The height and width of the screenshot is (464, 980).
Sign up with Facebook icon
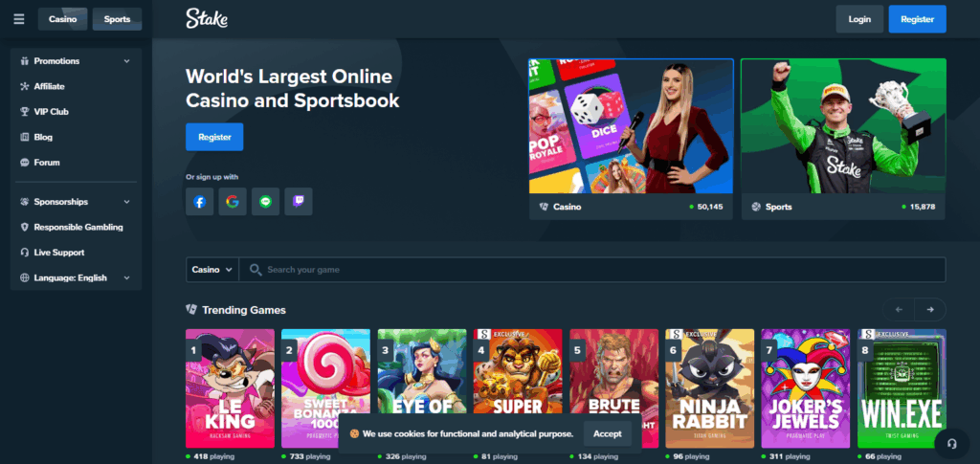(199, 202)
